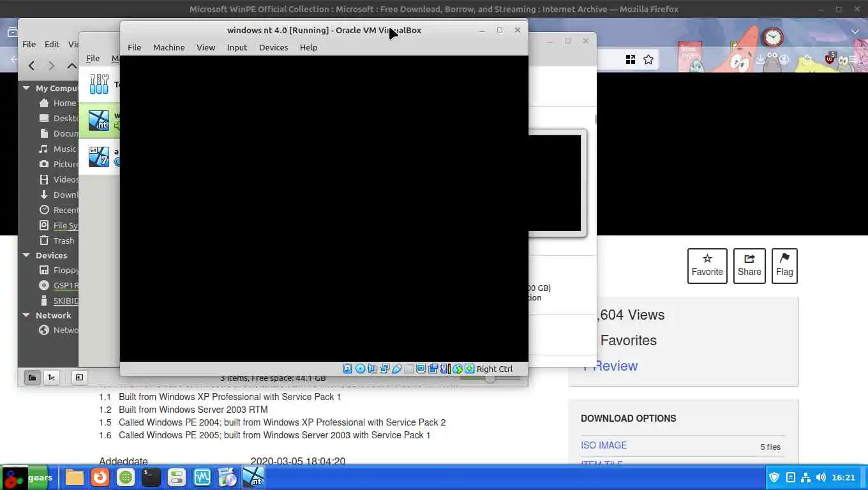Select Videos in file manager sidebar
The width and height of the screenshot is (868, 490).
coord(57,179)
